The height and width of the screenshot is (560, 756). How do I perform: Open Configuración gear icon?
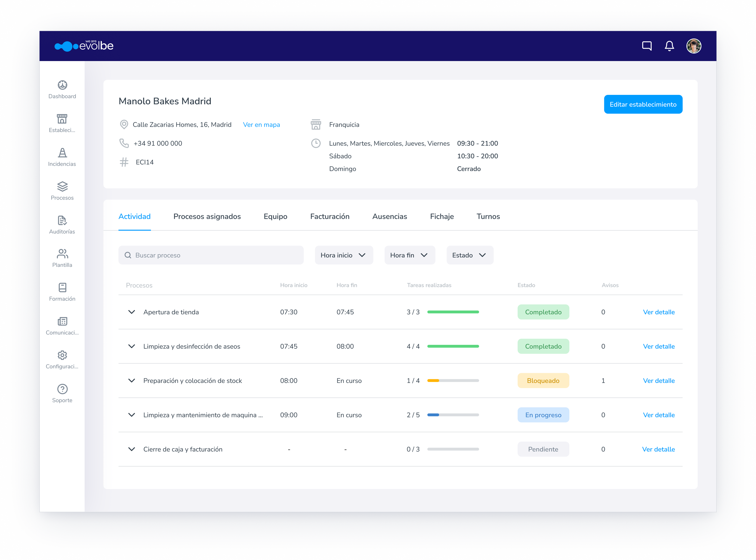point(62,355)
